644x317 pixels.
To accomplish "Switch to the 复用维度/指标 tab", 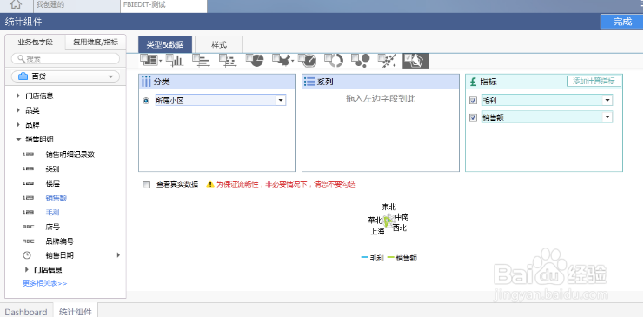I will (96, 42).
